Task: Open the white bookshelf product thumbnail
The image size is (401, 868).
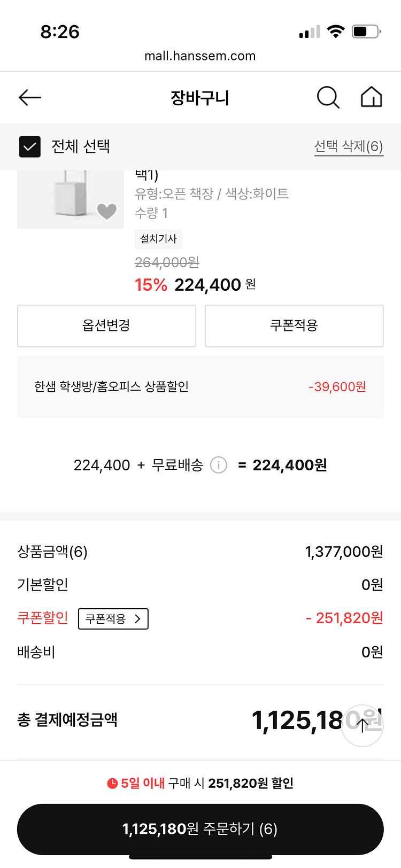Action: coord(70,199)
